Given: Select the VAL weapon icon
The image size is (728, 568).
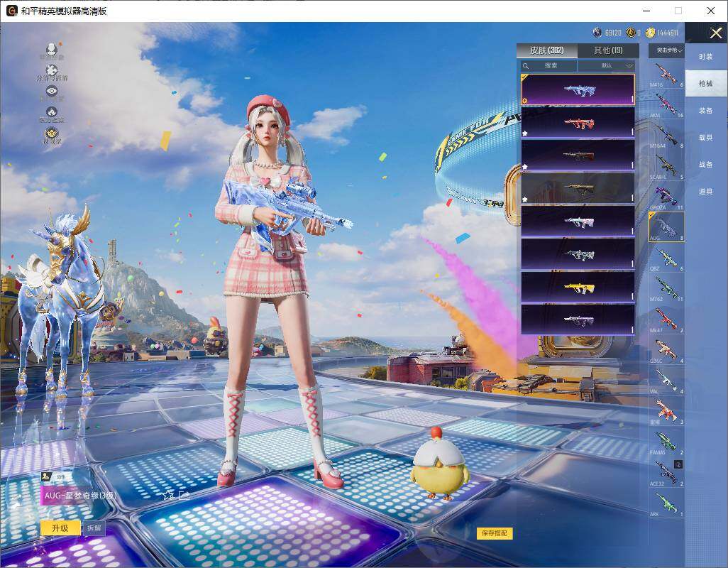Looking at the screenshot, I should click(666, 381).
